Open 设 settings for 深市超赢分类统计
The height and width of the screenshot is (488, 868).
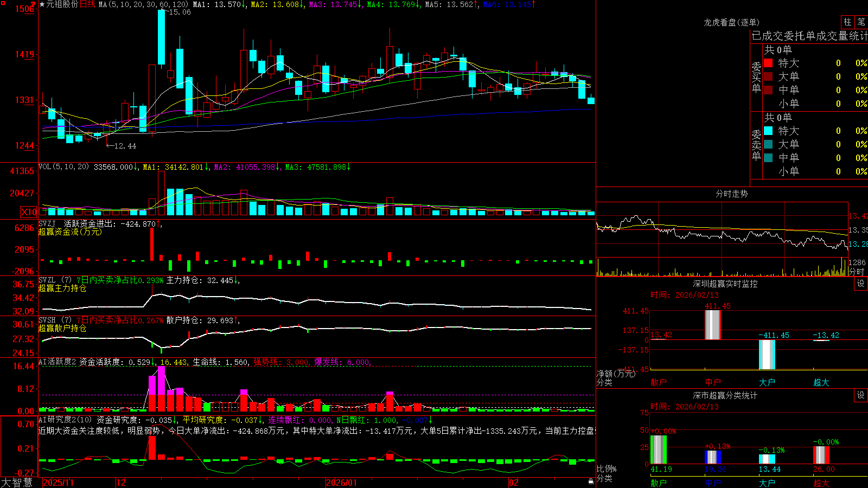point(861,395)
